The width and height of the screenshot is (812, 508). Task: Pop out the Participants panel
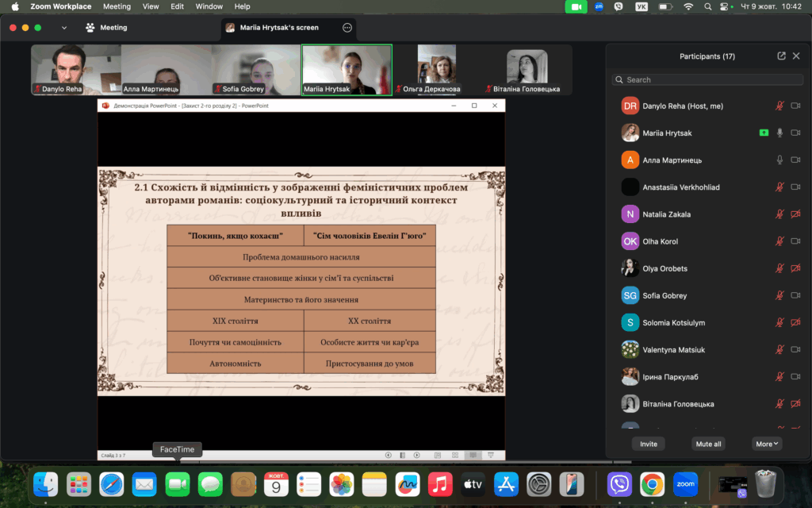point(781,56)
